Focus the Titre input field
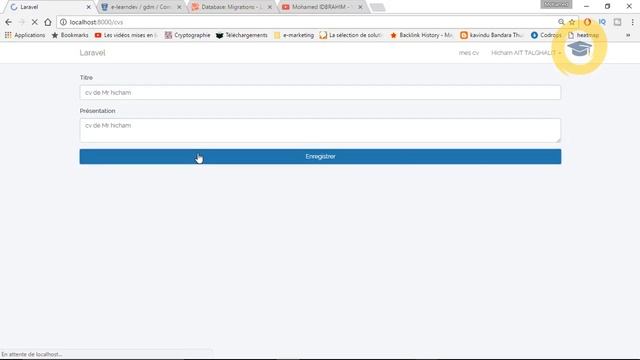Viewport: 640px width, 360px height. click(320, 93)
